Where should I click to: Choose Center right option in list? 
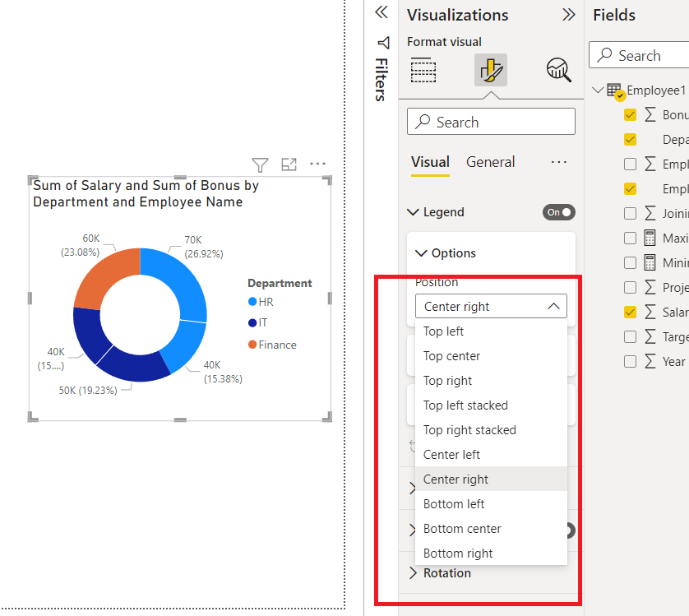491,479
